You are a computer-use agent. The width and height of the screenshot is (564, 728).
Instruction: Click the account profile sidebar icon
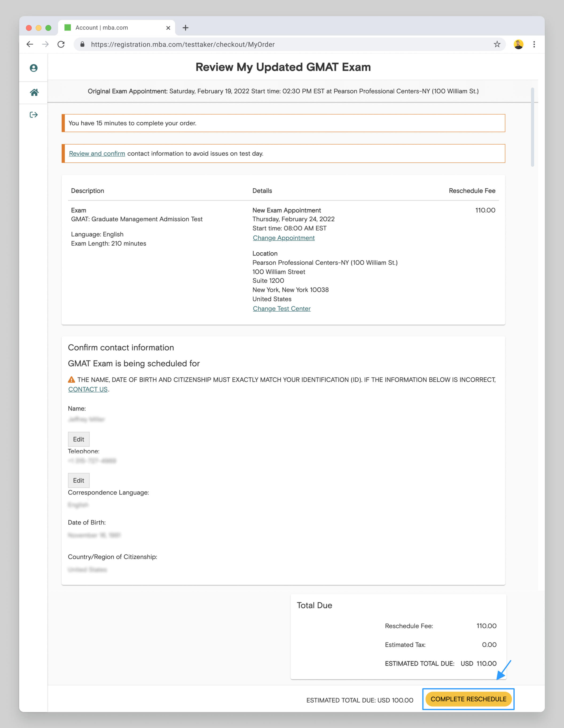click(34, 68)
